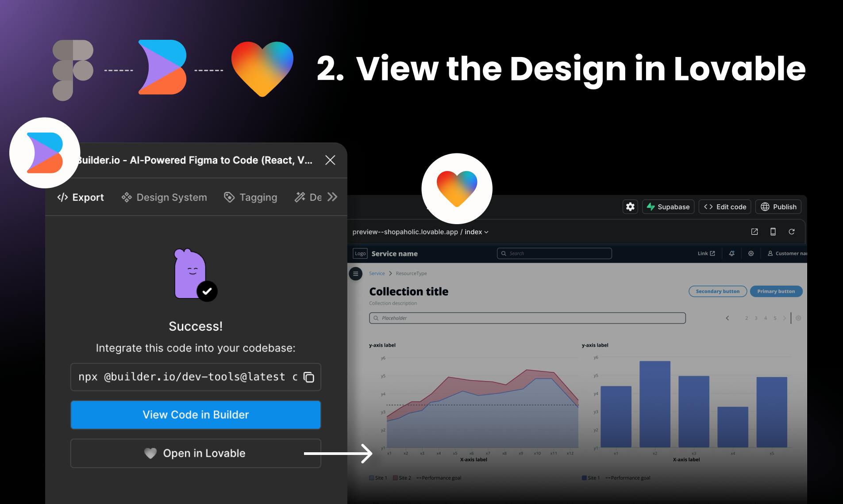Click the Open in Lovable button
This screenshot has width=843, height=504.
tap(196, 453)
